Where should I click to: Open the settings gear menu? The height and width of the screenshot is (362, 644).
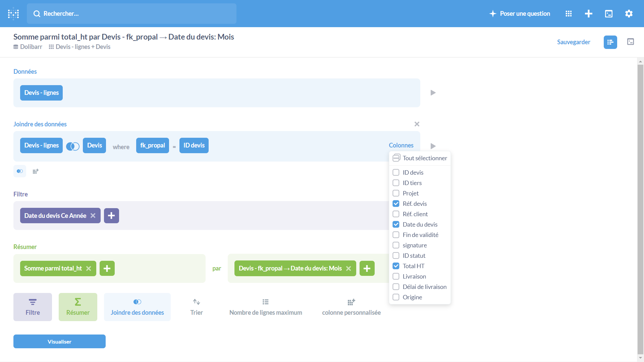(x=629, y=14)
